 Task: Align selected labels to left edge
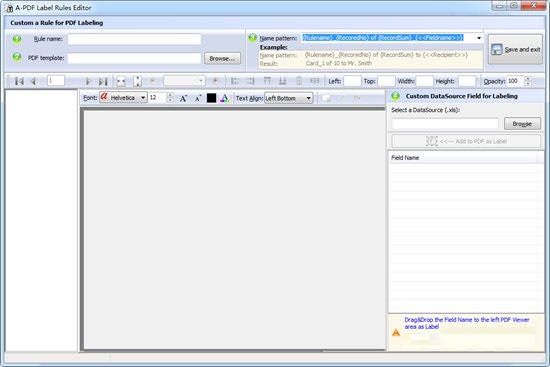[235, 81]
